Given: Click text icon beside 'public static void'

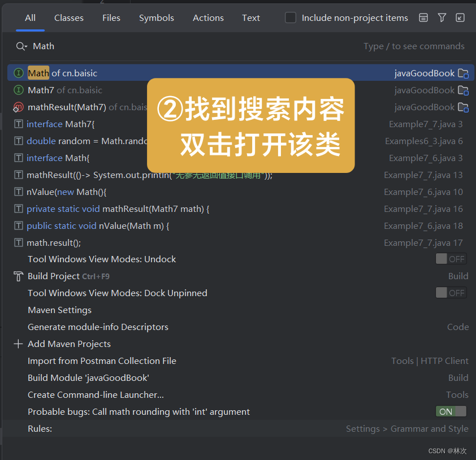Looking at the screenshot, I should point(19,225).
